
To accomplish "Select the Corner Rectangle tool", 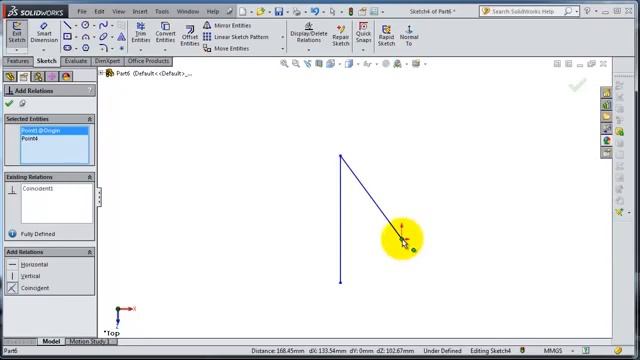I will [67, 37].
